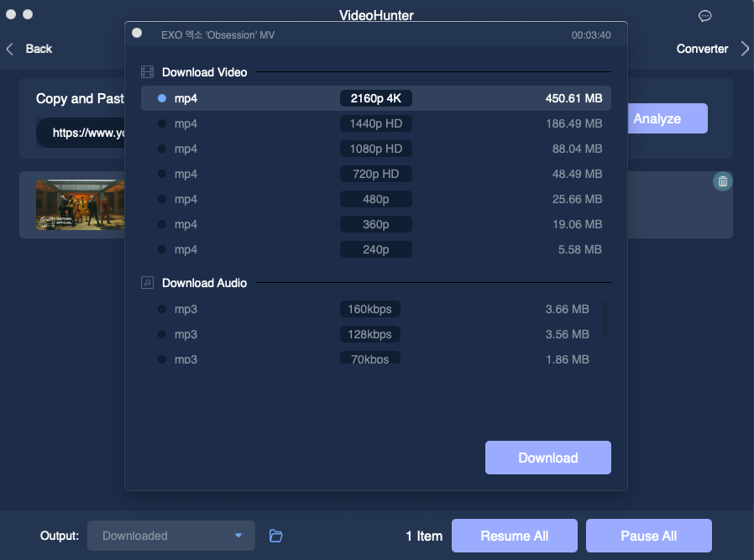Choose the 160kbps mp3 audio quality

pyautogui.click(x=369, y=309)
